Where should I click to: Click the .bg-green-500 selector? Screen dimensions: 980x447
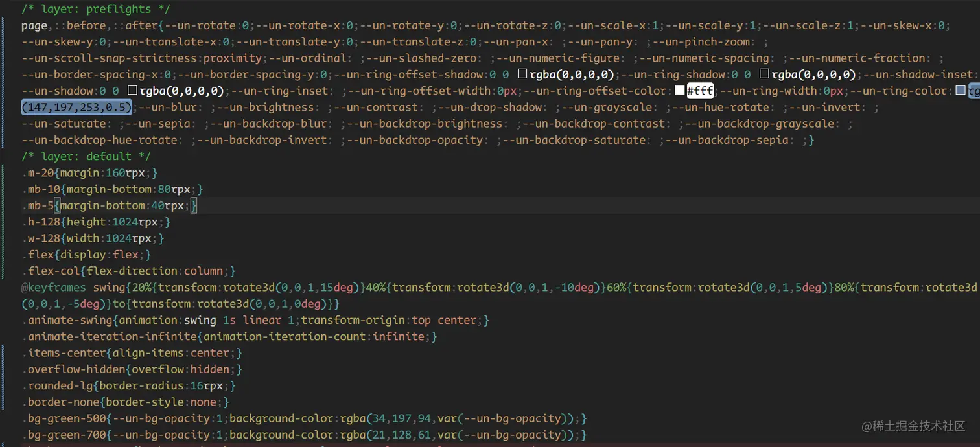(x=64, y=418)
